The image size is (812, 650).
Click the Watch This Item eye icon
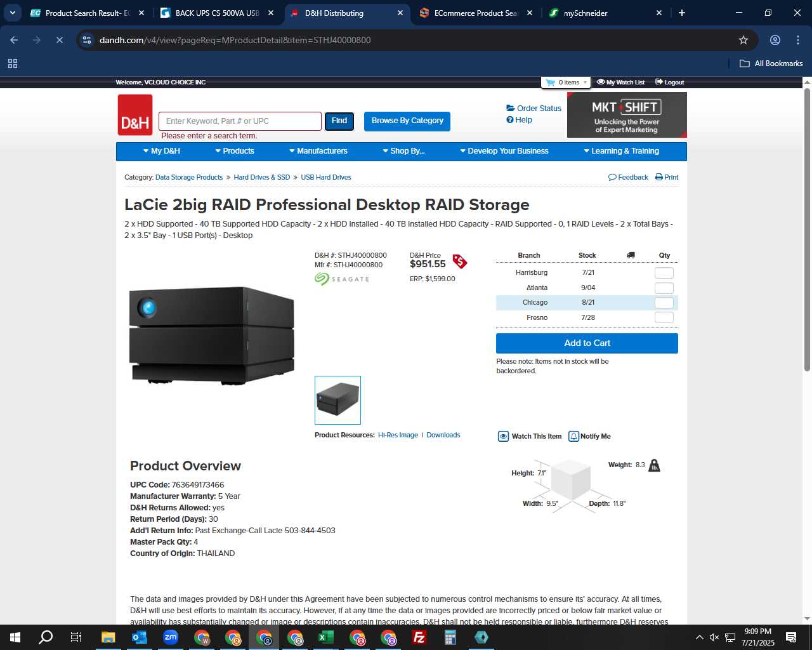pos(503,436)
